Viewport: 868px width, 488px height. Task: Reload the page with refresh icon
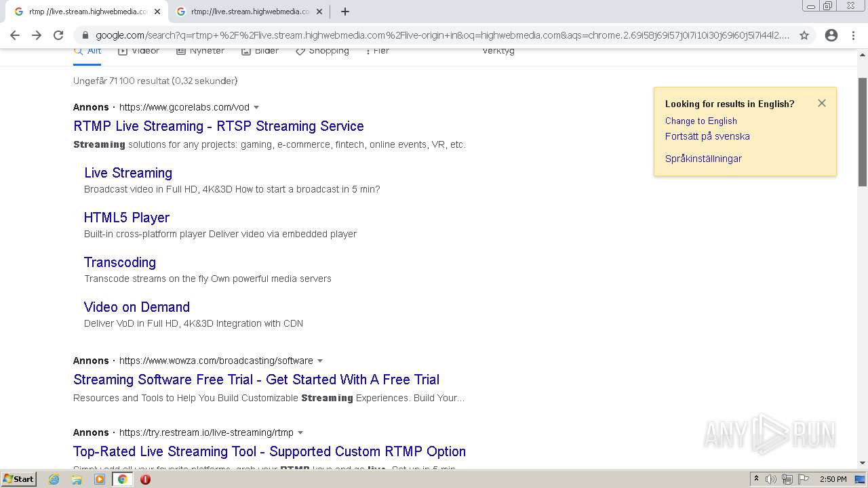[58, 35]
